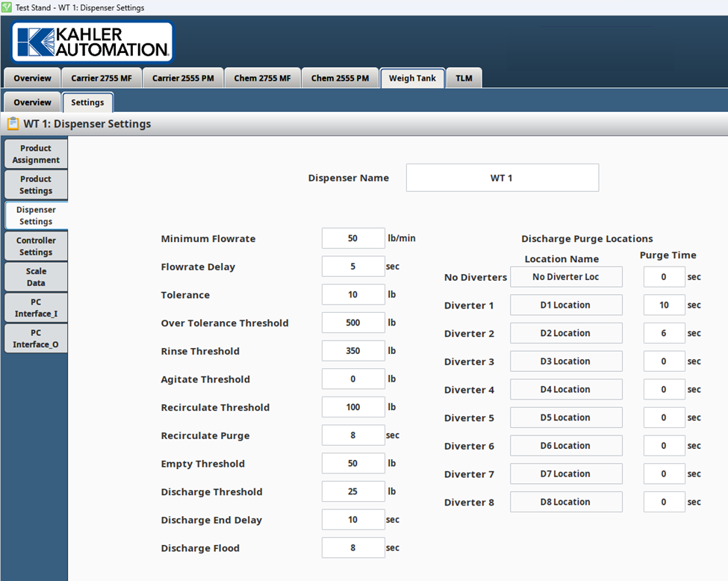Edit the Diverter 2 purge time

point(664,334)
